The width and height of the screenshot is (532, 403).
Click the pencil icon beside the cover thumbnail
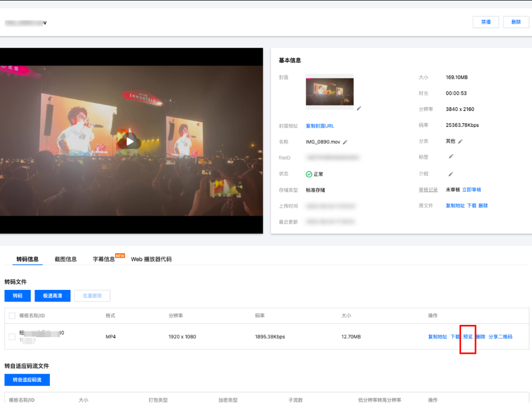[359, 108]
